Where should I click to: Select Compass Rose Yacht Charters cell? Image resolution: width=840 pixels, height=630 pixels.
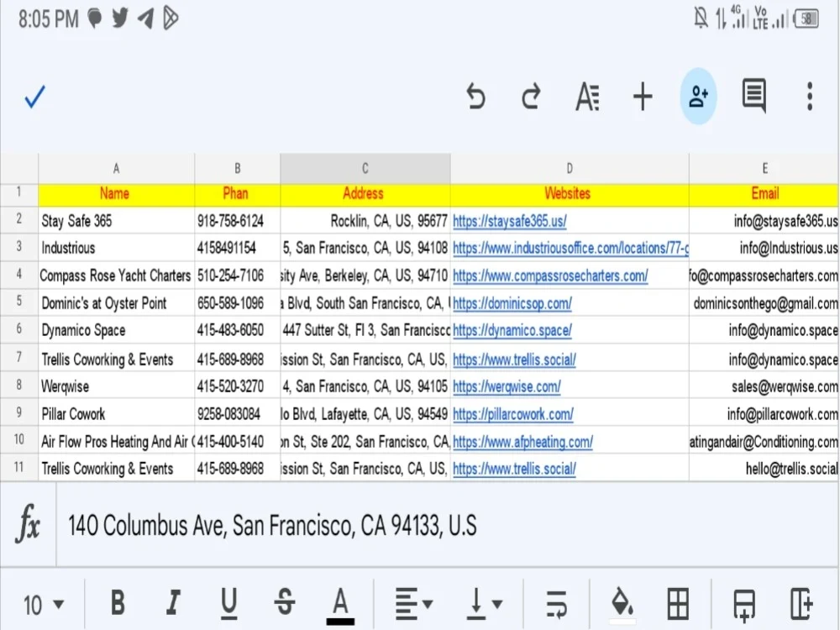[x=116, y=276]
